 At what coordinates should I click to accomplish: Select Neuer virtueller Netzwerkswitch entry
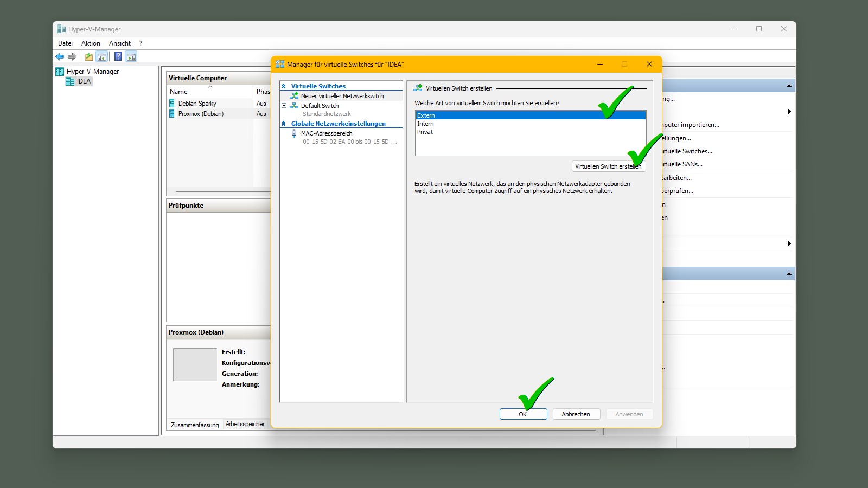(342, 96)
